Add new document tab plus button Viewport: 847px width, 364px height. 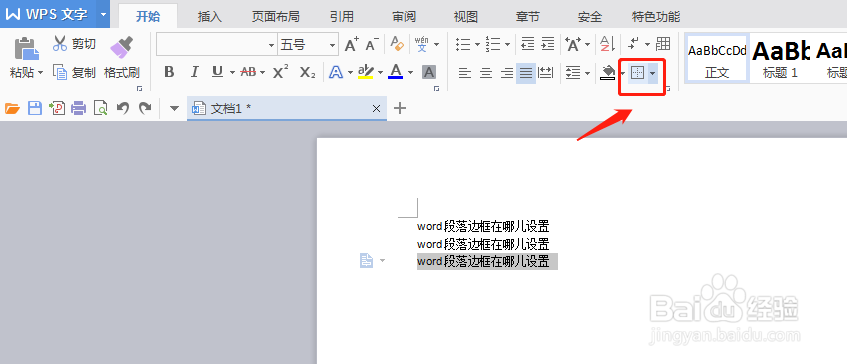click(x=400, y=109)
